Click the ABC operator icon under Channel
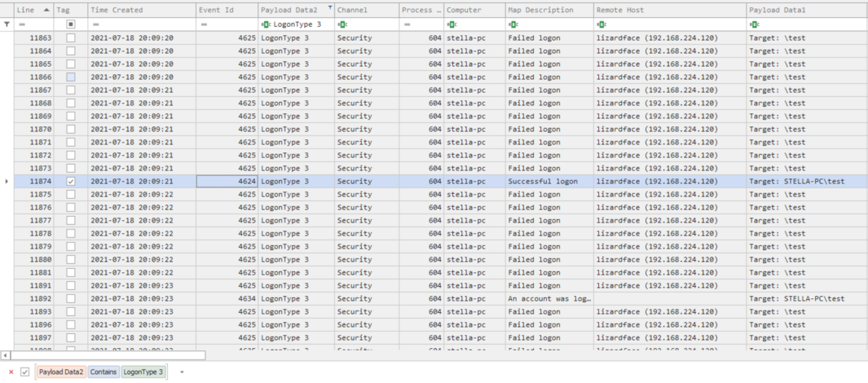The image size is (868, 383). [x=342, y=24]
